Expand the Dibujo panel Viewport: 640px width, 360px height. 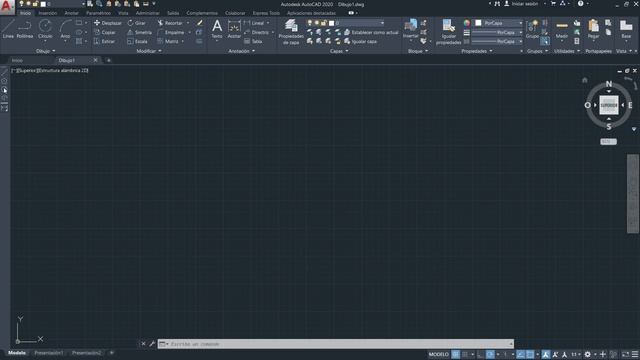click(45, 51)
